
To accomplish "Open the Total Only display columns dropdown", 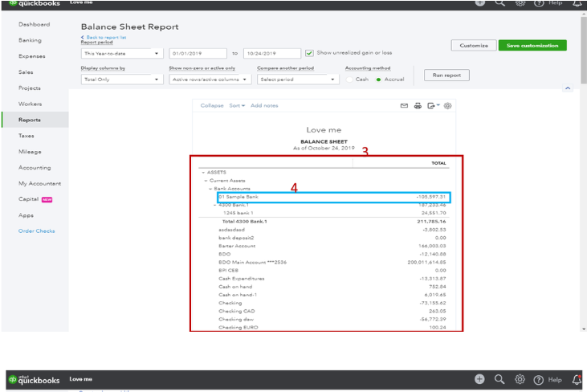I will (122, 80).
